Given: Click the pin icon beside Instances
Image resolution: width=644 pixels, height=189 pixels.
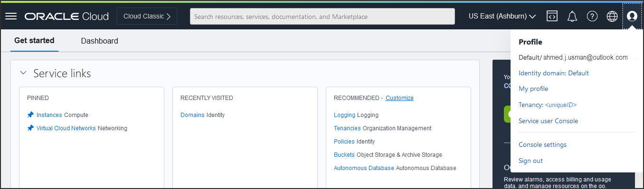Looking at the screenshot, I should point(30,115).
